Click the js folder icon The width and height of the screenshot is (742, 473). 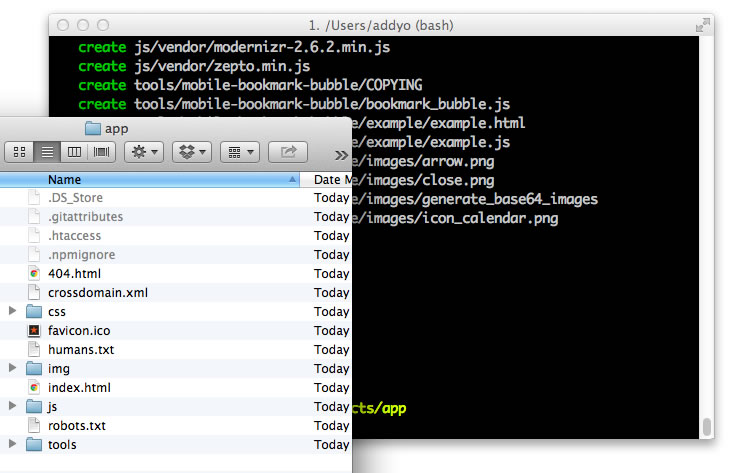point(34,407)
